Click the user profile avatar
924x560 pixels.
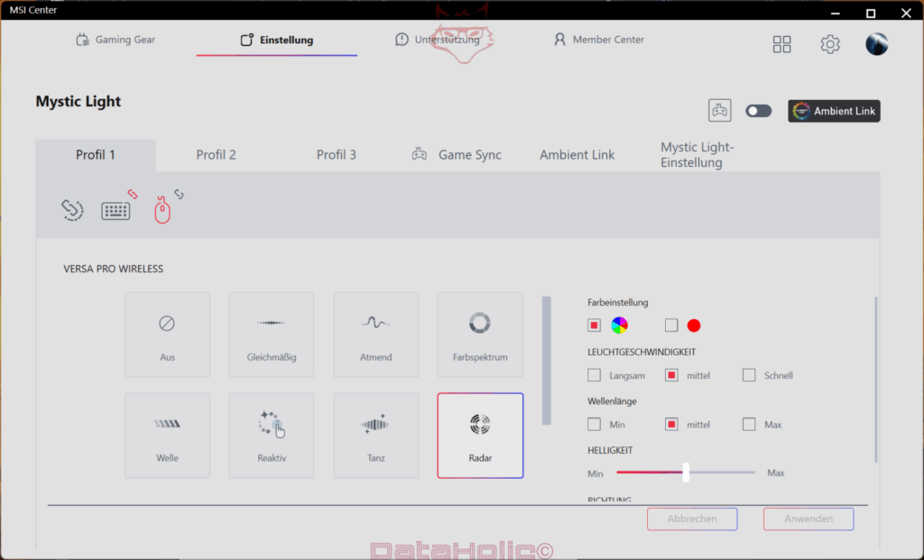click(x=876, y=44)
